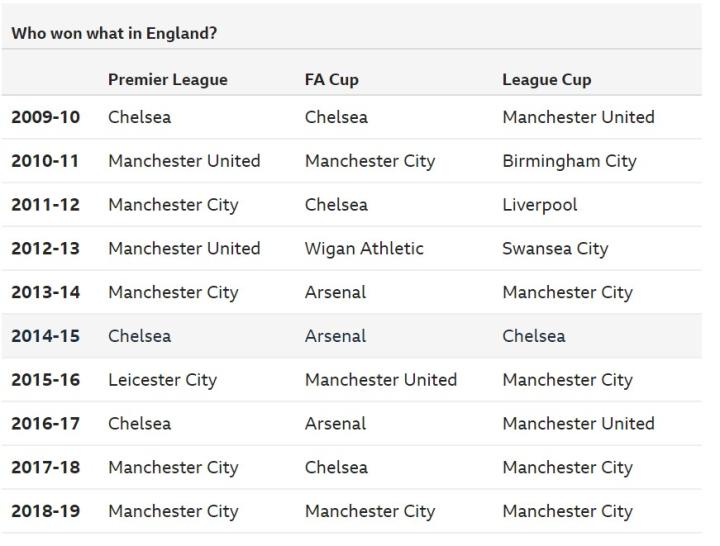Select the League Cup column header
This screenshot has height=546, width=720.
546,80
